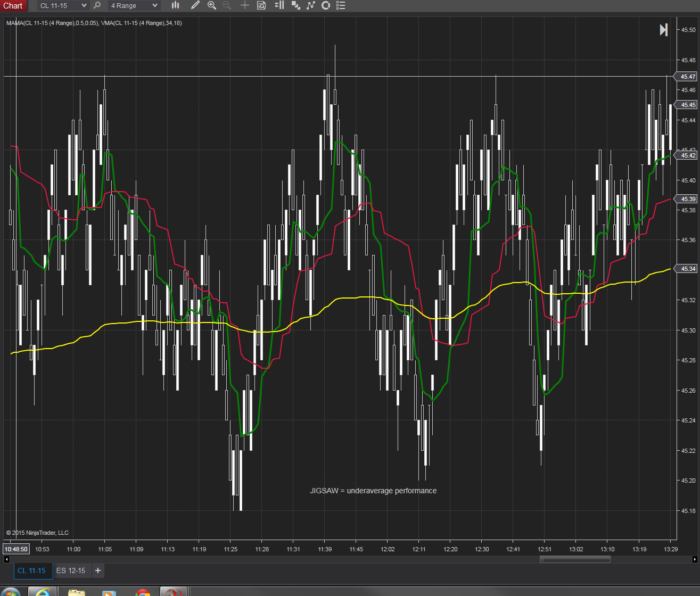Click the zoom out magnifier icon
700x596 pixels.
click(x=227, y=5)
